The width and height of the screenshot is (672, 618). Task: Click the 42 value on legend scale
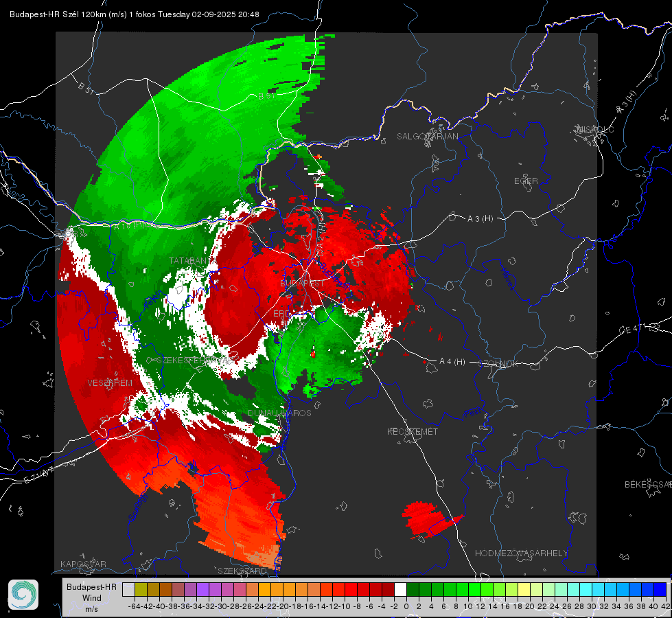666,606
